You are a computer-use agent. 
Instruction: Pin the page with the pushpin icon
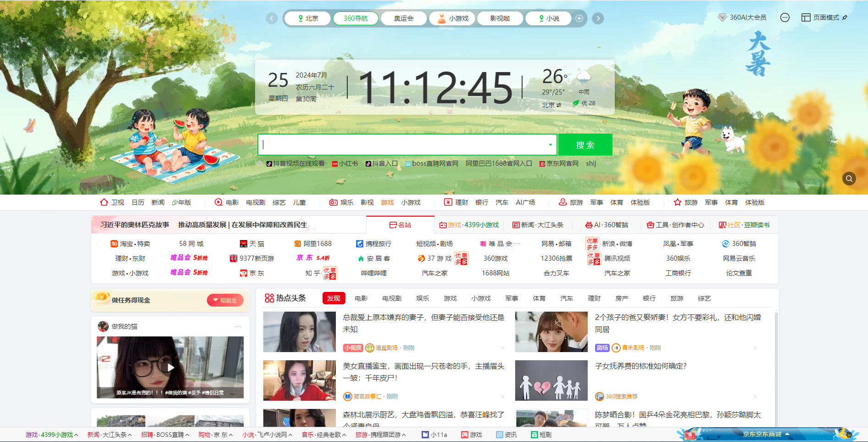point(845,17)
